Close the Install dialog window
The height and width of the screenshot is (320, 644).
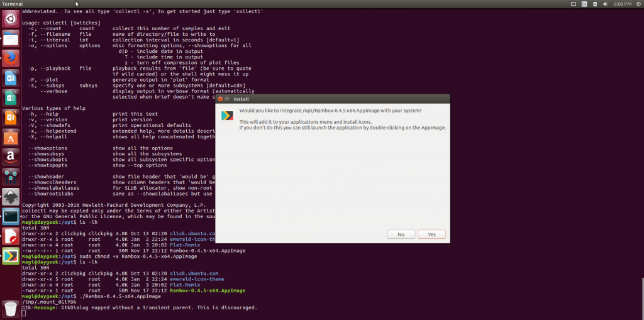[220, 99]
